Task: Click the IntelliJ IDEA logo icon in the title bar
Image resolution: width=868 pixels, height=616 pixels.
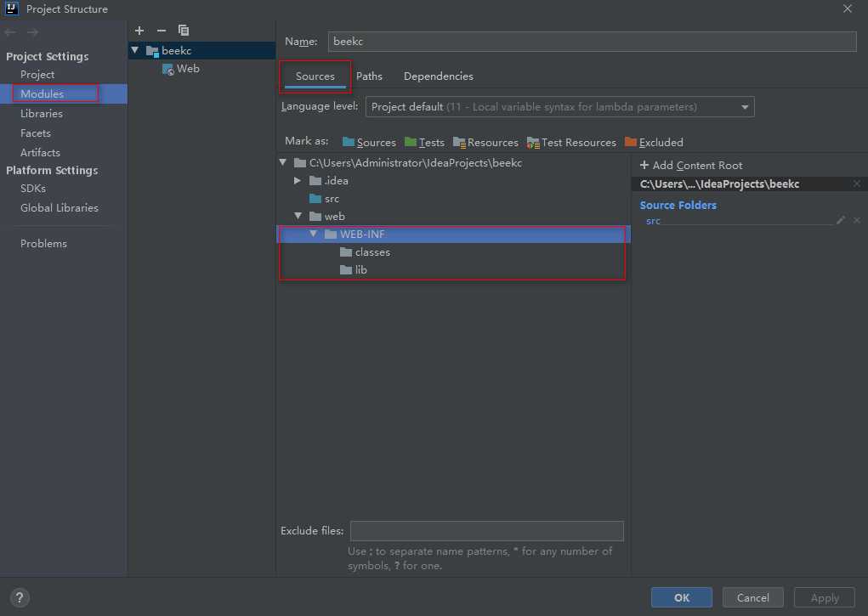Action: point(12,8)
